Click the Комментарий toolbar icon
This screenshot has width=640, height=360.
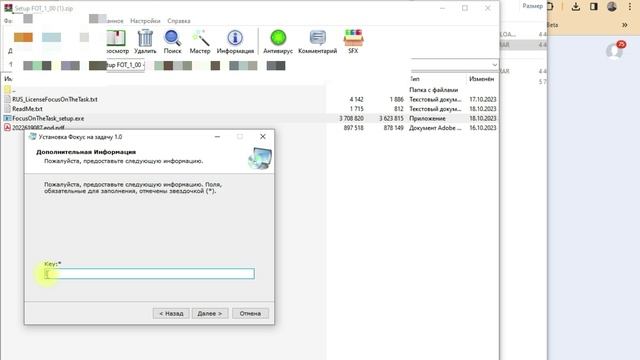(x=318, y=41)
